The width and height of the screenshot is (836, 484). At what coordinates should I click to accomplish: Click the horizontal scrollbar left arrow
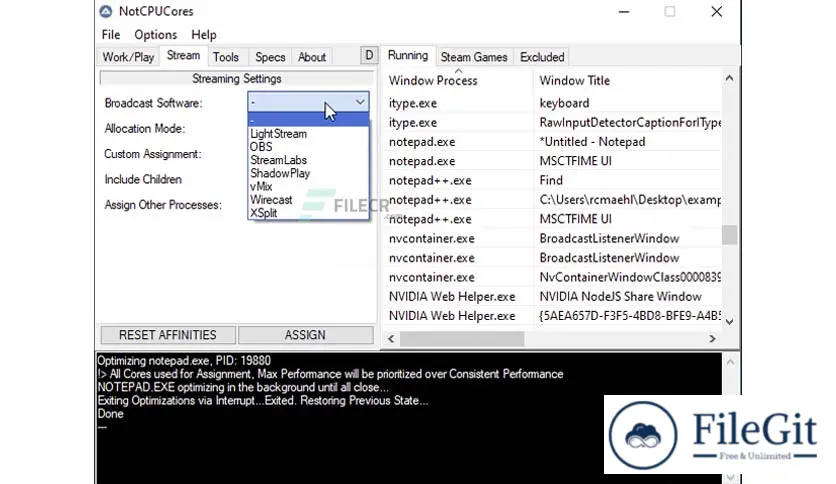[x=391, y=338]
